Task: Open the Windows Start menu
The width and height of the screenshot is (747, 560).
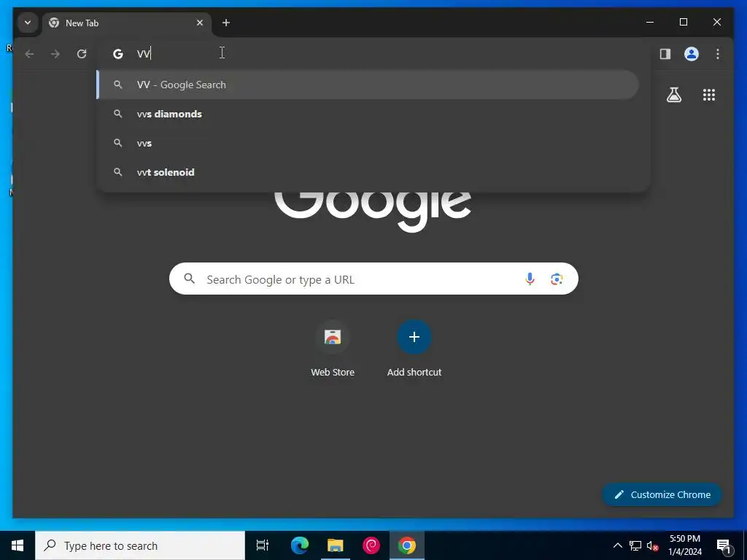Action: (x=18, y=545)
